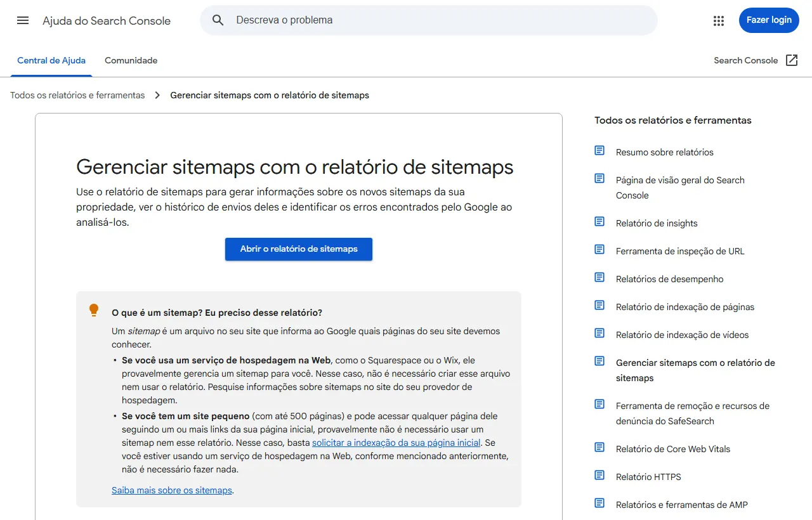
Task: Open Página de visão geral do Search Console
Action: [680, 188]
